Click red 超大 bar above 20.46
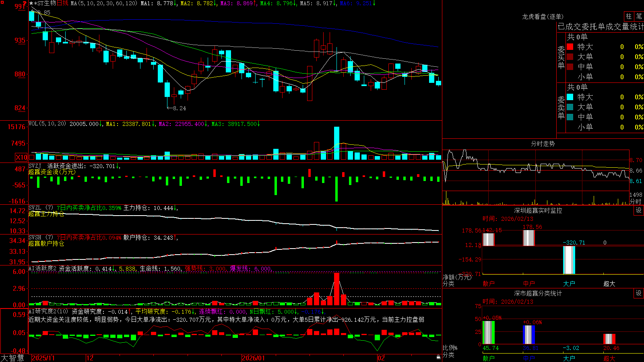 [x=609, y=339]
